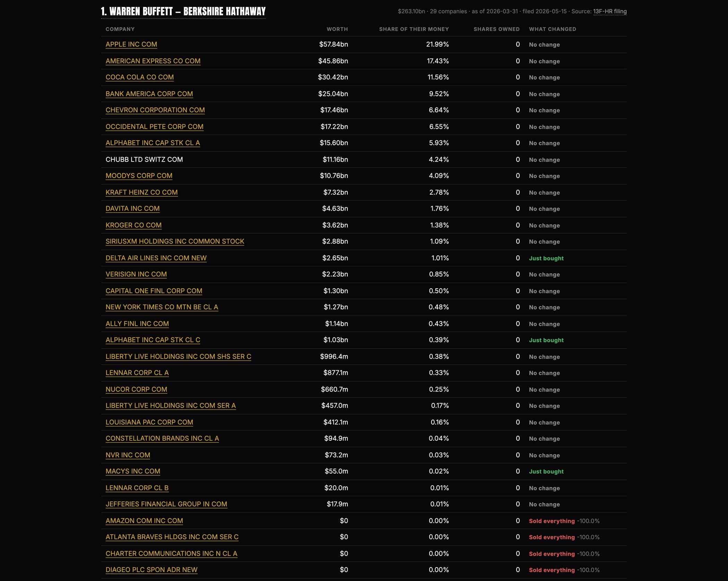Click the 17.43% share for American Express
The height and width of the screenshot is (581, 728).
[438, 61]
